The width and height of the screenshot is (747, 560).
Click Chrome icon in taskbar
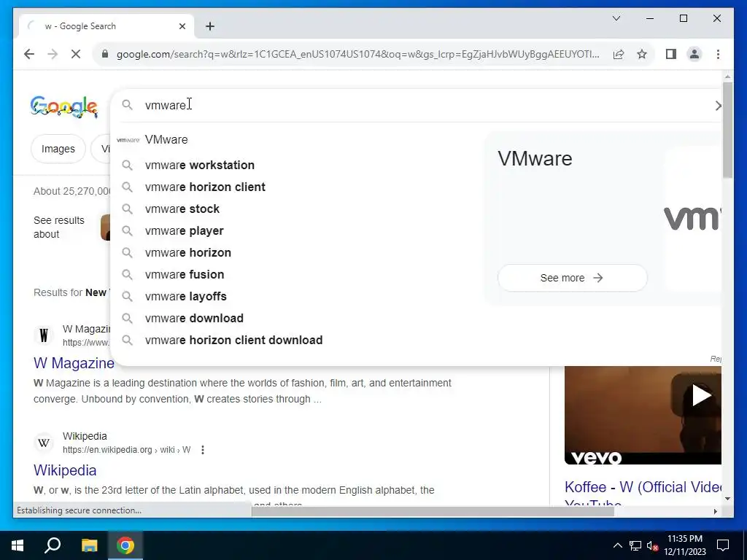point(125,545)
